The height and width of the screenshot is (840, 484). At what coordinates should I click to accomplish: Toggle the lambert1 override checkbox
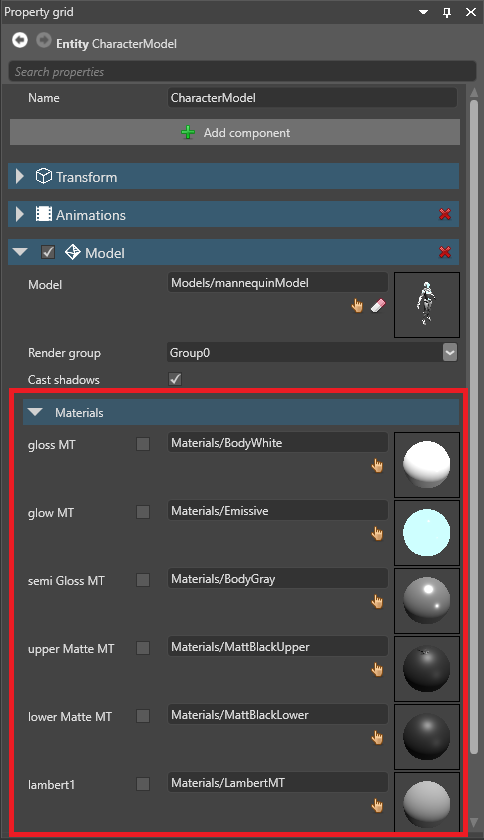click(x=143, y=784)
